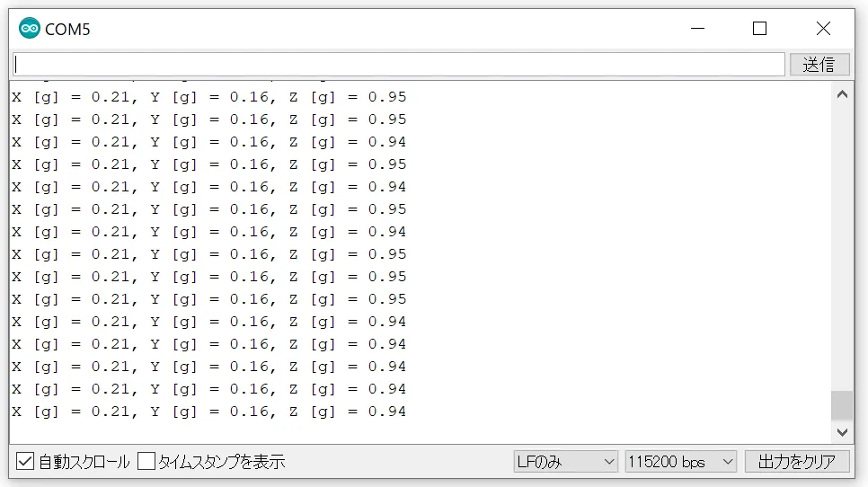This screenshot has height=487, width=868.
Task: Click the 自動スクロール label text
Action: pyautogui.click(x=84, y=462)
